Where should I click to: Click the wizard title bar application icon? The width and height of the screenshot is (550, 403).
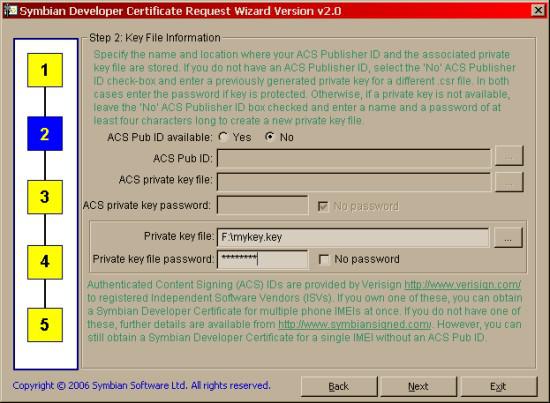[10, 11]
